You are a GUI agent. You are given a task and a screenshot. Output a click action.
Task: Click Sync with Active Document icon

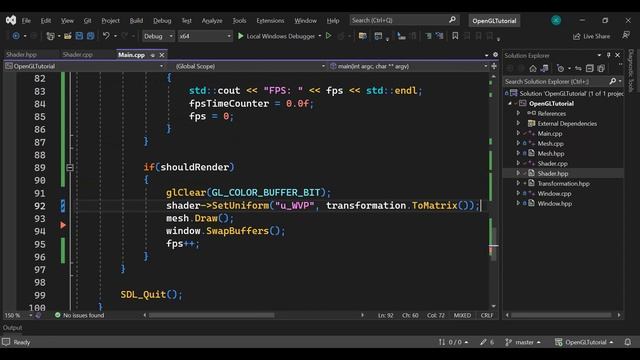578,69
